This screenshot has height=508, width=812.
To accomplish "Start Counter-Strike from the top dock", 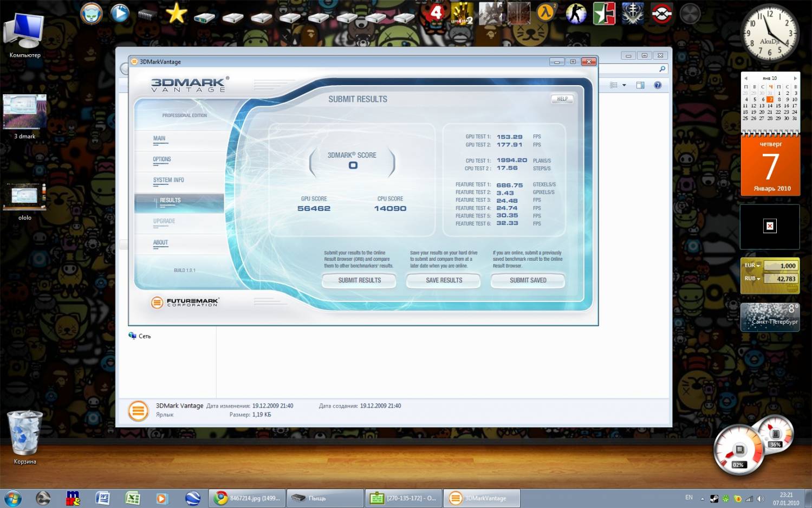I will (x=575, y=14).
